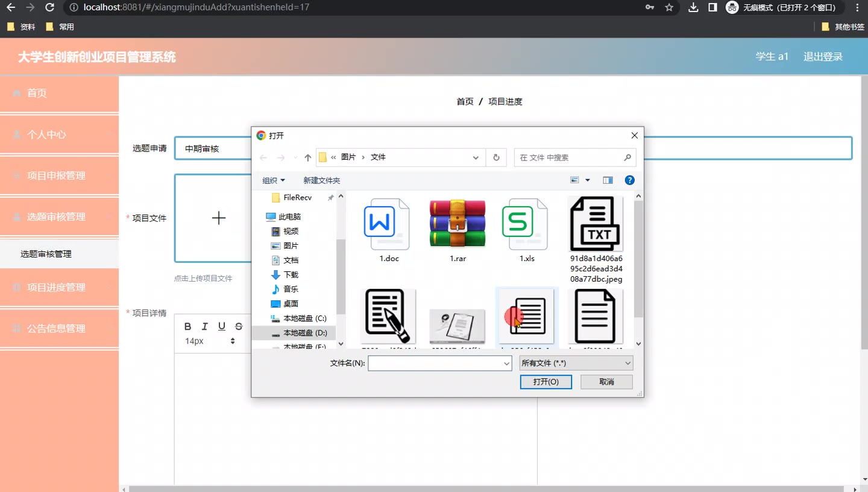Reload the browser page

pyautogui.click(x=49, y=8)
